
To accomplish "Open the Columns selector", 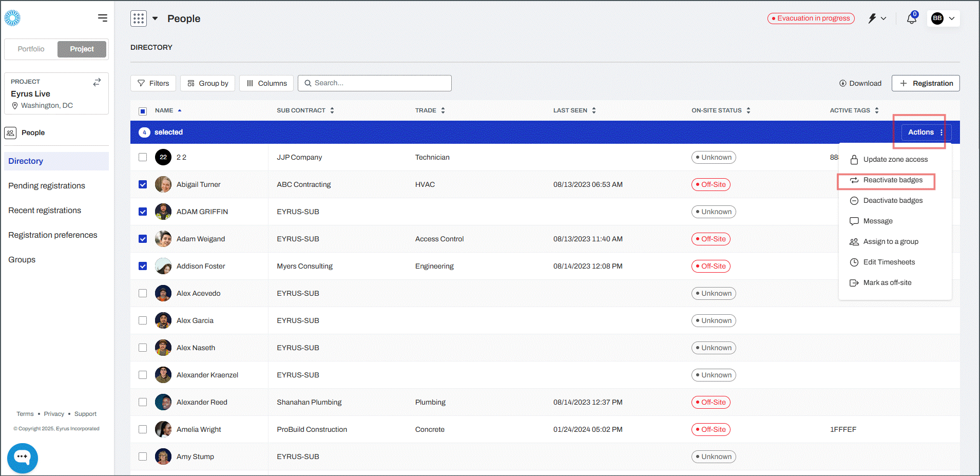I will [266, 83].
